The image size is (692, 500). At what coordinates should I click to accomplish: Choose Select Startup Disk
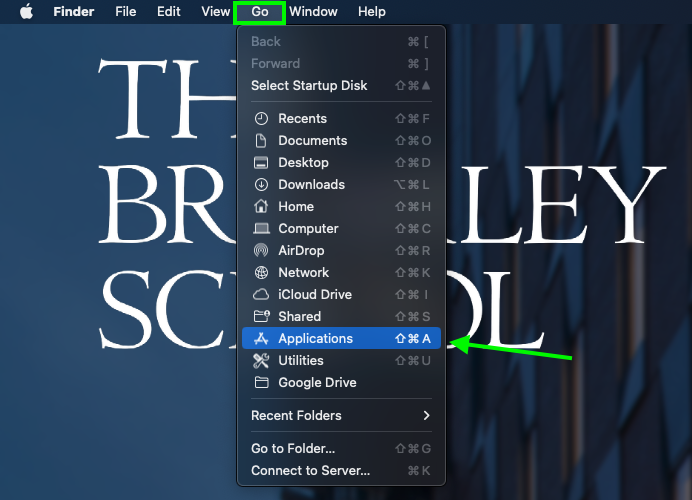341,85
